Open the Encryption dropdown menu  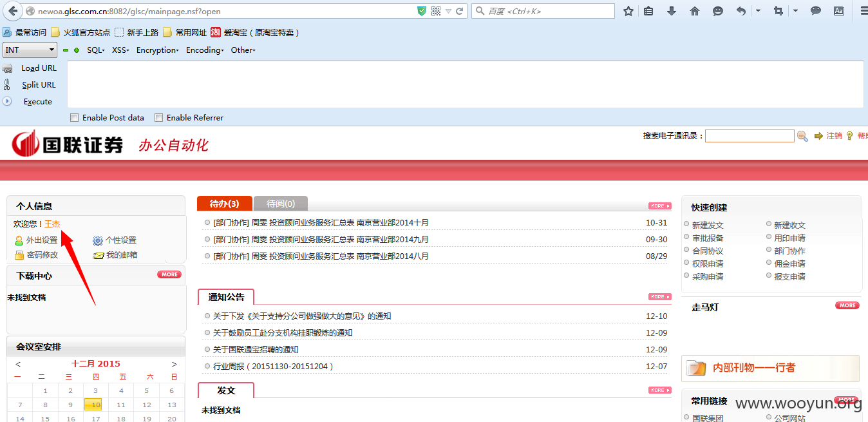pos(157,50)
